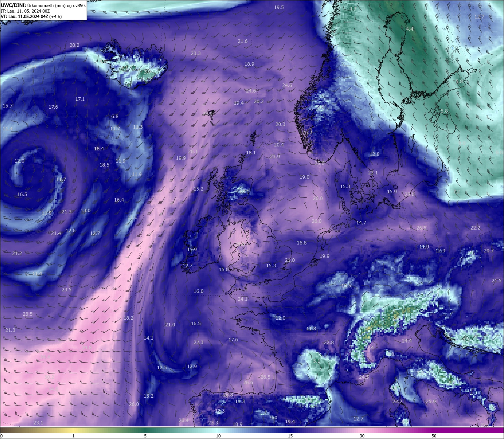Click the 25.9 value over Italy

coord(431,402)
